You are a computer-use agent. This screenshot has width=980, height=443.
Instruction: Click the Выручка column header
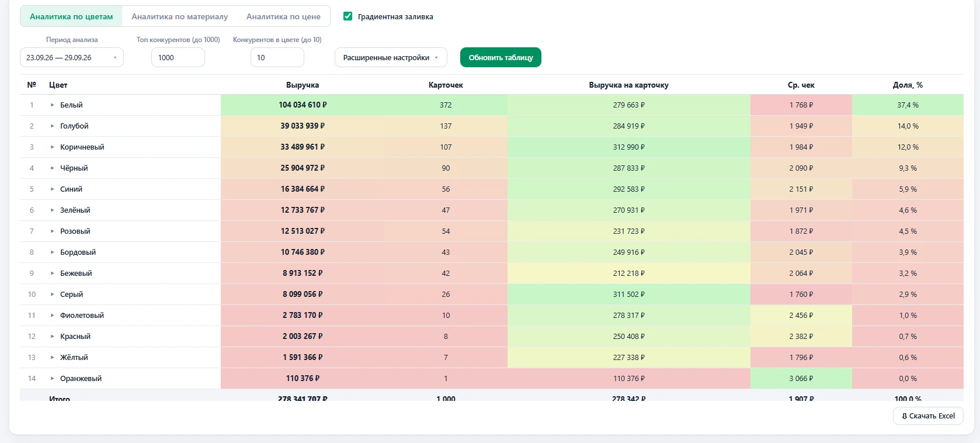(303, 85)
